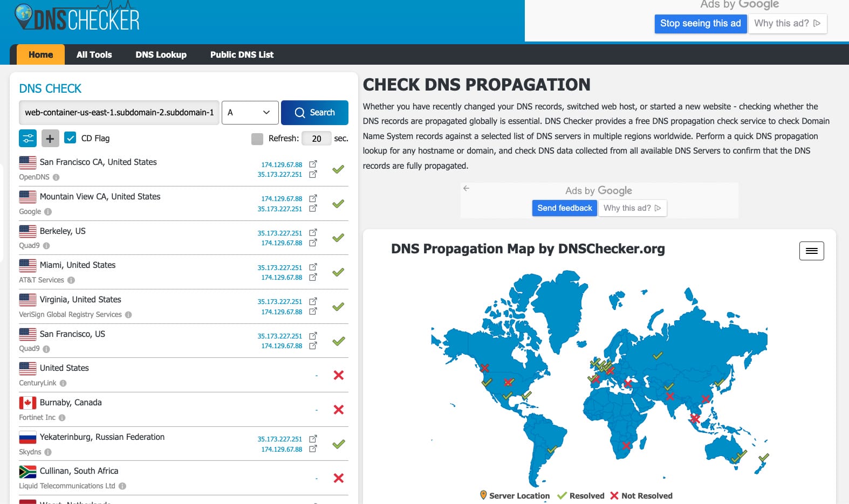Go to the Home tab

click(41, 54)
